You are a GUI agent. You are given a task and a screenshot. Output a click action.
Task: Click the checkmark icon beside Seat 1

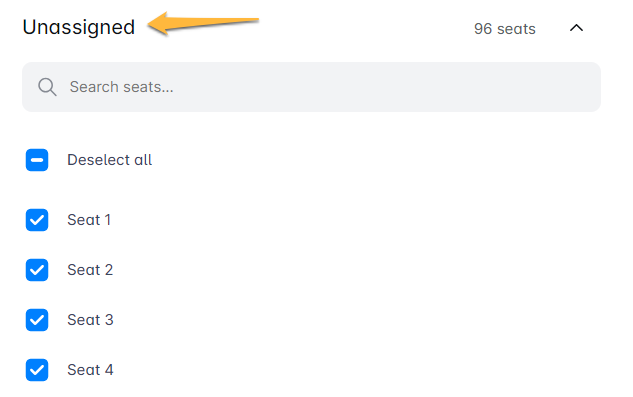click(x=37, y=220)
